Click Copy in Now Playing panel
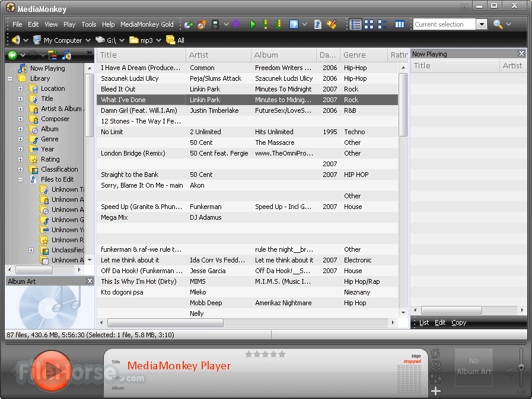This screenshot has height=399, width=532. tap(458, 322)
